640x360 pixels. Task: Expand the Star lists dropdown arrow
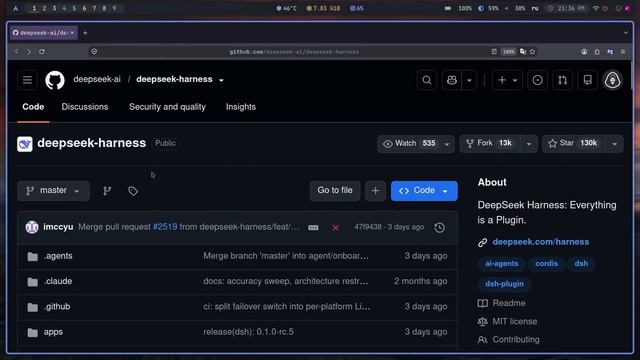pos(615,144)
